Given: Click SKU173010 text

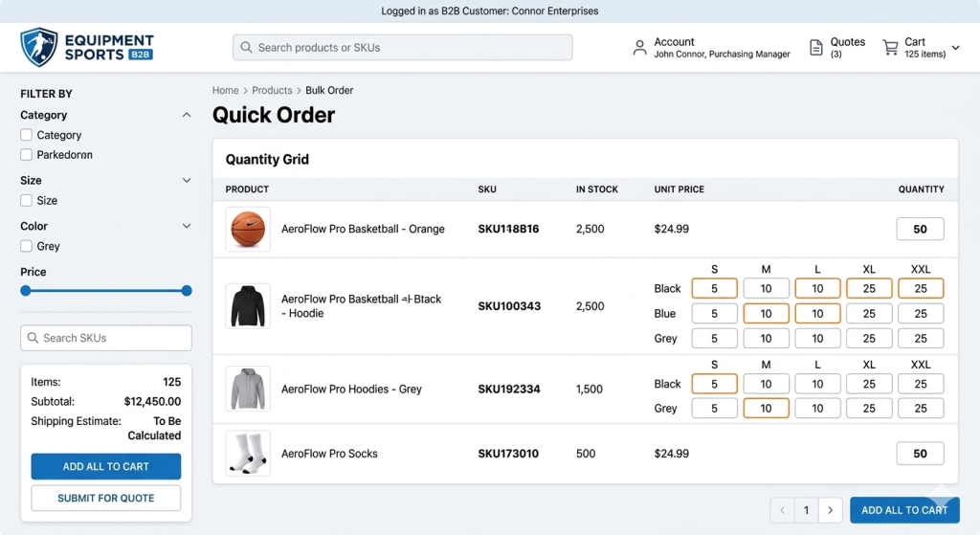Looking at the screenshot, I should 508,453.
